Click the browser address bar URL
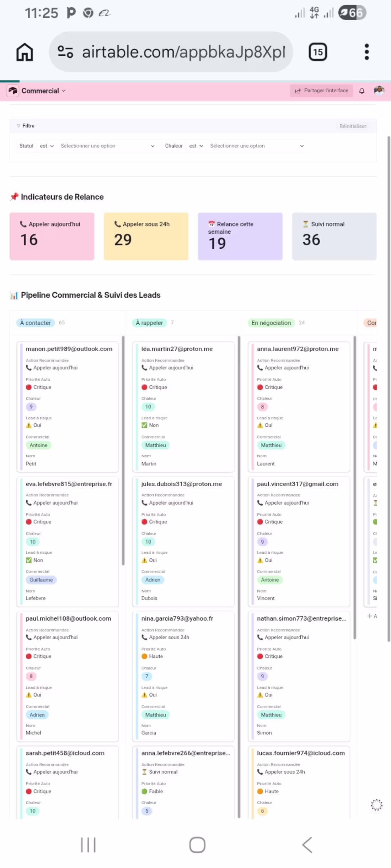 [x=184, y=52]
